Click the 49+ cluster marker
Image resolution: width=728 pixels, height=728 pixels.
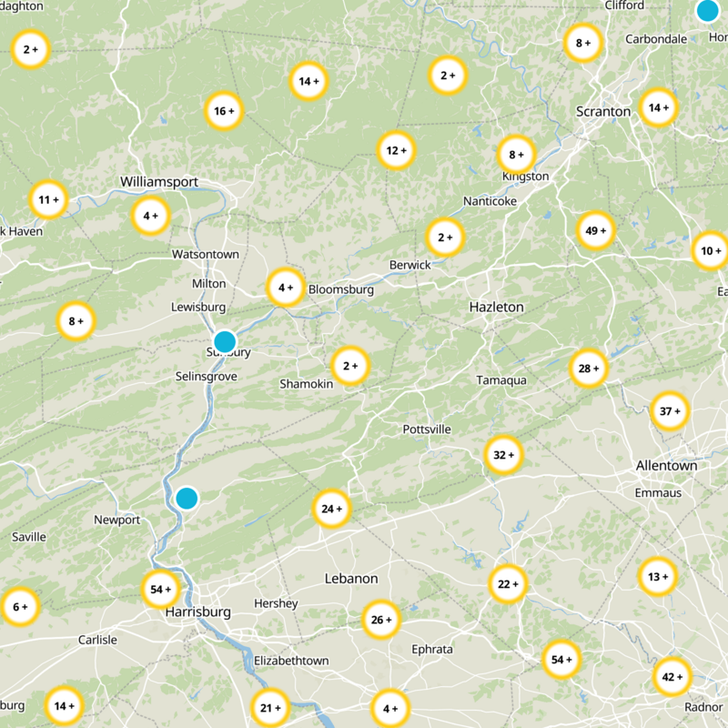tap(596, 230)
